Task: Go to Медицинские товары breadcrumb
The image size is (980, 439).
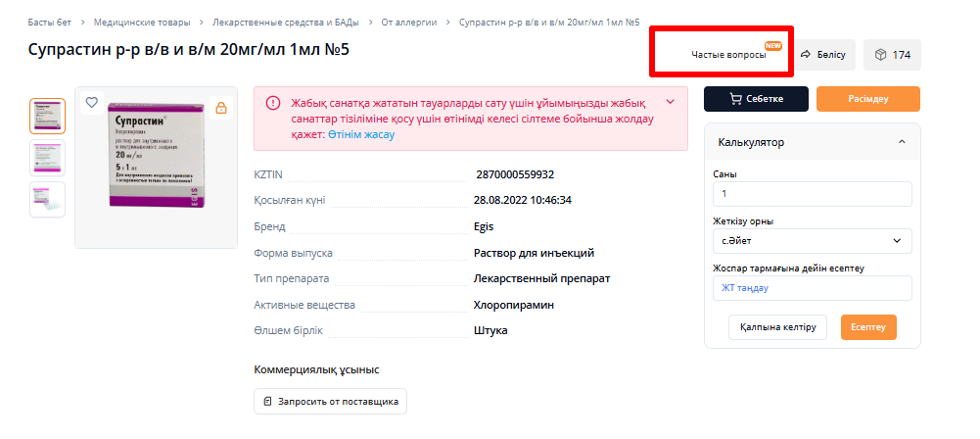Action: [x=142, y=22]
